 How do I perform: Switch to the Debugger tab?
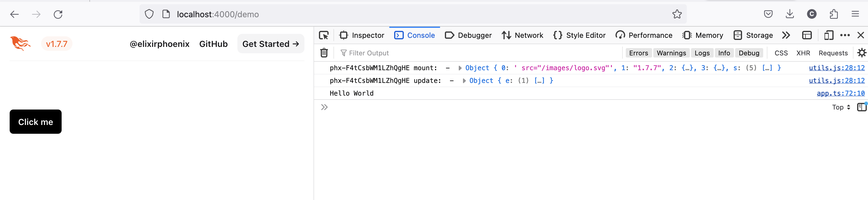468,35
